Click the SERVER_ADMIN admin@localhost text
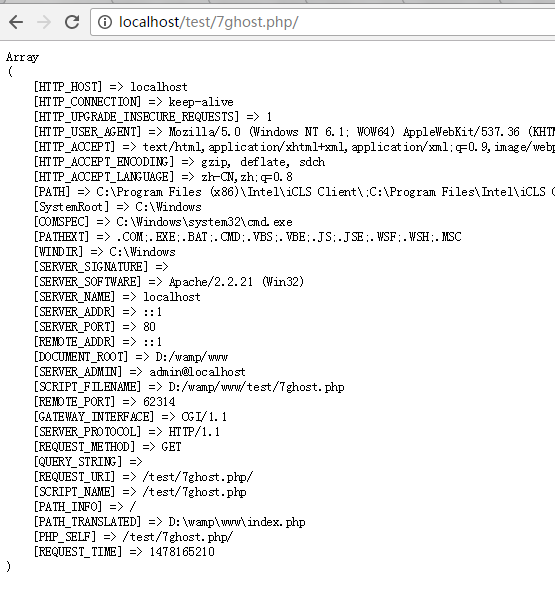Image resolution: width=555 pixels, height=595 pixels. 197,372
